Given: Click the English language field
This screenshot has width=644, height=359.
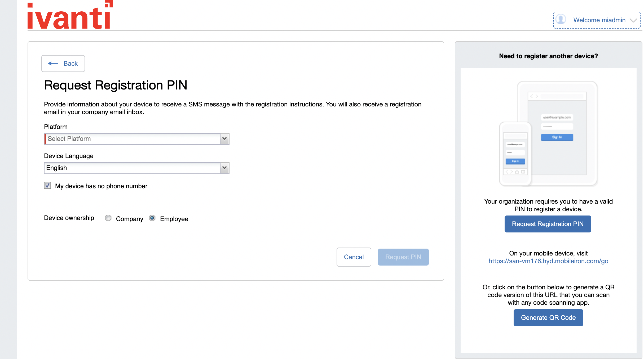Looking at the screenshot, I should [133, 168].
